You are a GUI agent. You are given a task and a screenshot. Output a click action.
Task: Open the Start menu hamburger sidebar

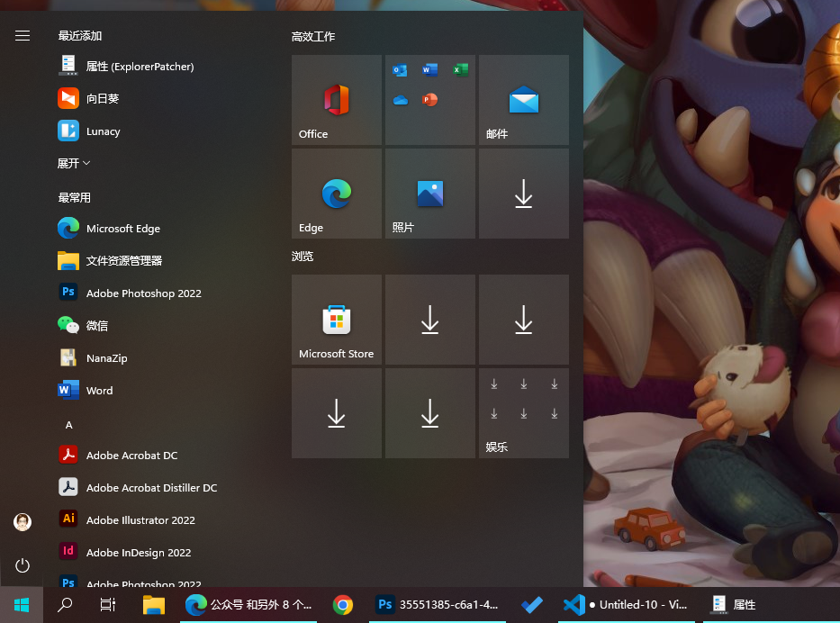click(x=22, y=36)
